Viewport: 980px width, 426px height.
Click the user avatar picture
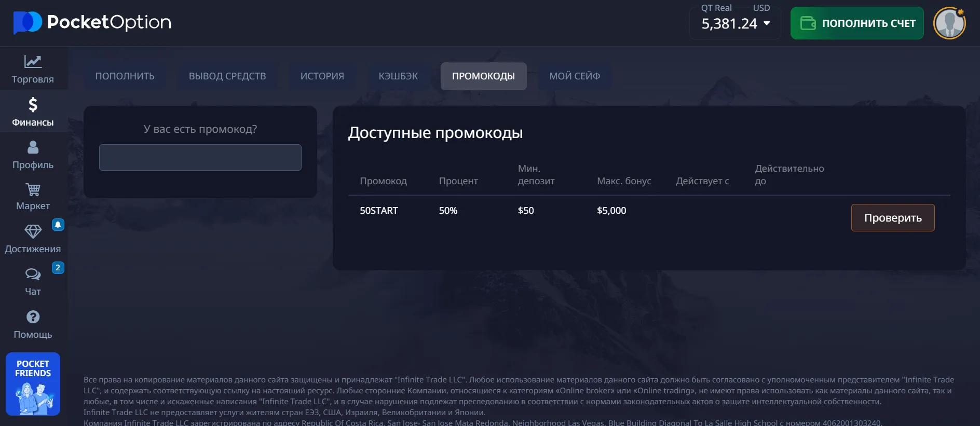(x=949, y=23)
